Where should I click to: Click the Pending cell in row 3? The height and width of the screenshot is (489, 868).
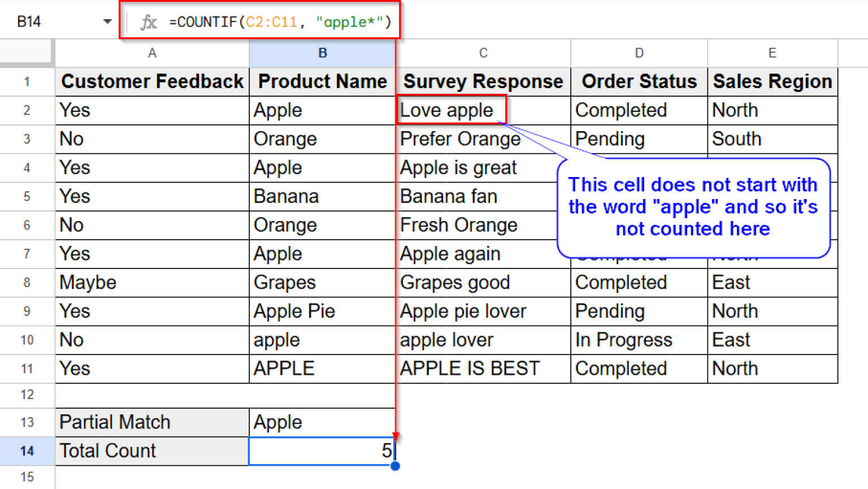pos(609,139)
